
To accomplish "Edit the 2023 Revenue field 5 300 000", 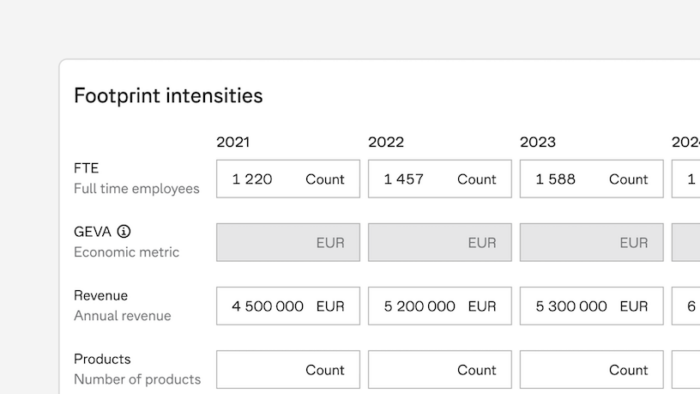I will (592, 306).
